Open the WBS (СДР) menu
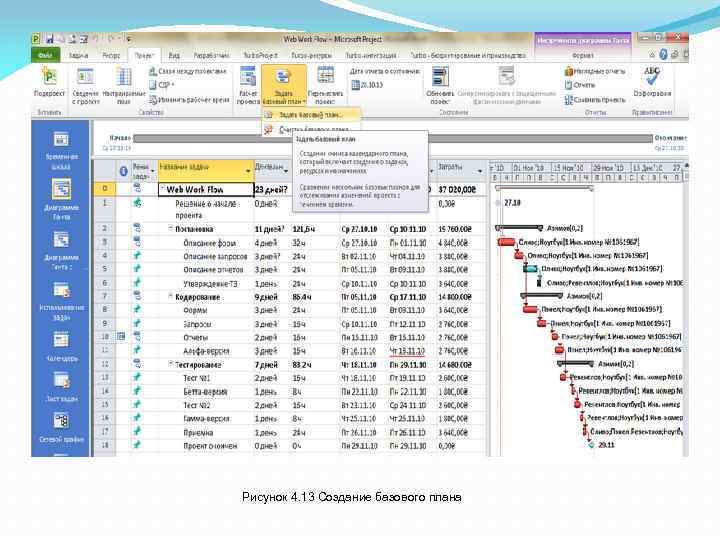The image size is (720, 540). pos(161,85)
